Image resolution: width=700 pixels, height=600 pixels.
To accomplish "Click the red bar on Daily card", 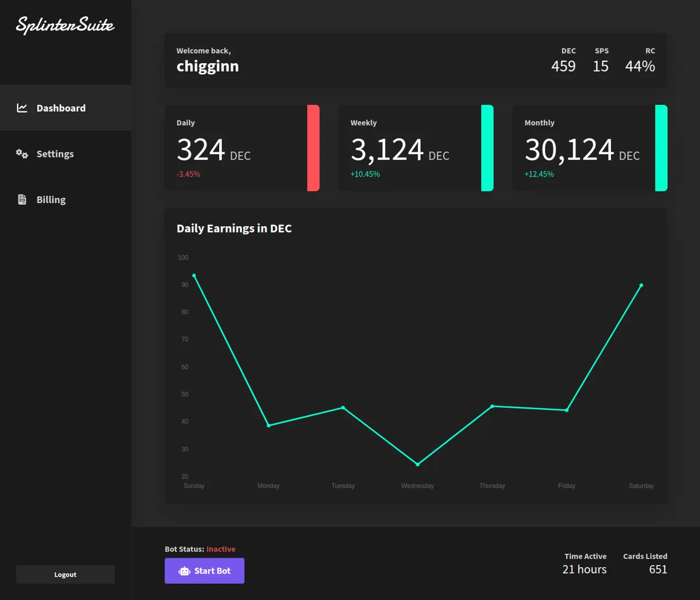I will 313,148.
